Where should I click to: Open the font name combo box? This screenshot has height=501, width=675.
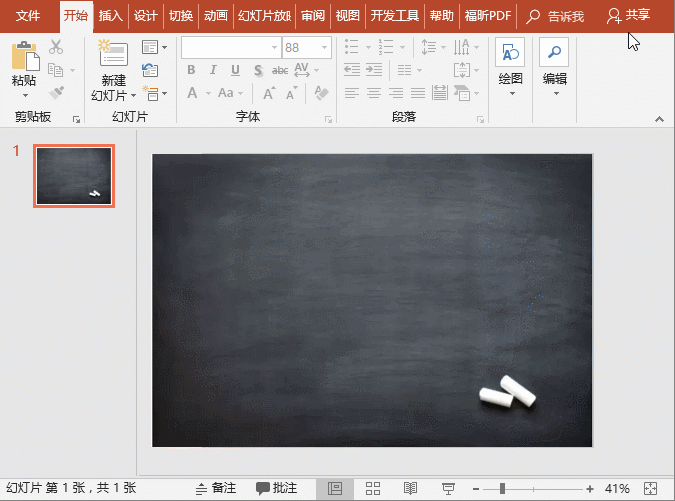228,47
